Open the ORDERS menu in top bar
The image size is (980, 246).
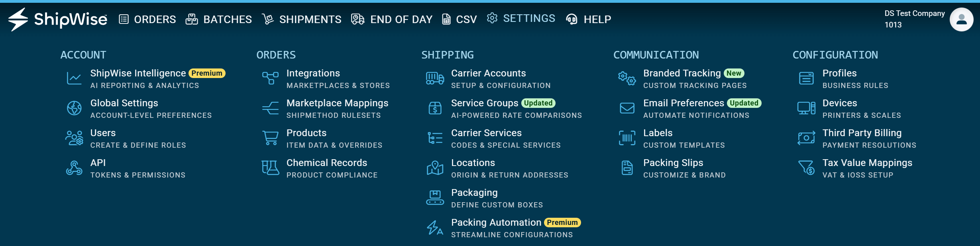point(147,19)
